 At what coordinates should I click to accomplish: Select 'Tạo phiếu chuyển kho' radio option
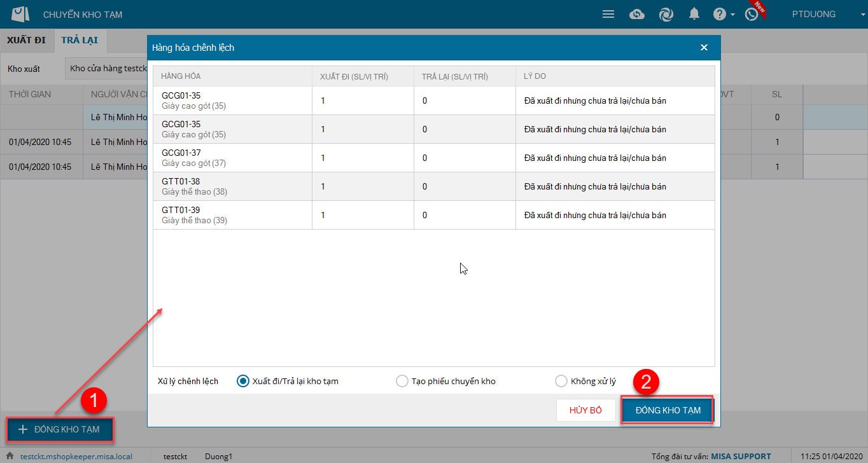(402, 381)
